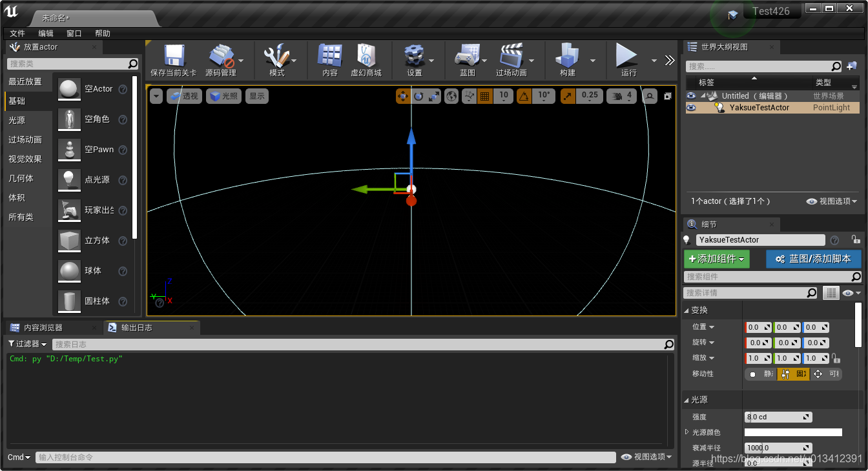868x471 pixels.
Task: Click the green 添加组件 button
Action: click(x=716, y=257)
